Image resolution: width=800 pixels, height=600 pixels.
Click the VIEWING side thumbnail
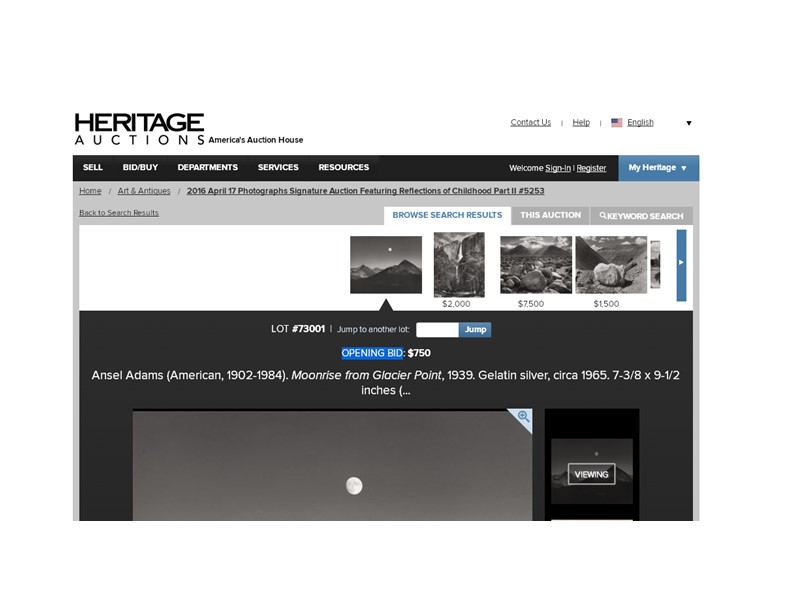click(x=592, y=471)
